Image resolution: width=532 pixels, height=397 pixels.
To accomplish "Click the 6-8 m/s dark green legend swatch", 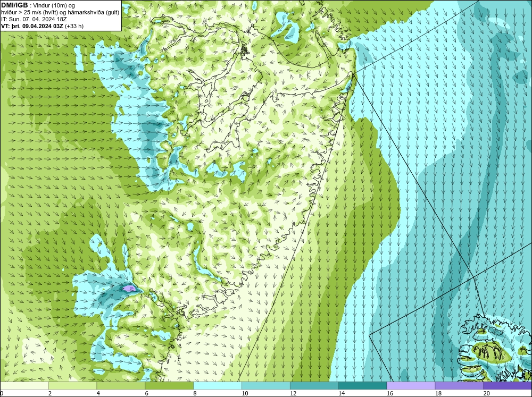I will (x=169, y=386).
